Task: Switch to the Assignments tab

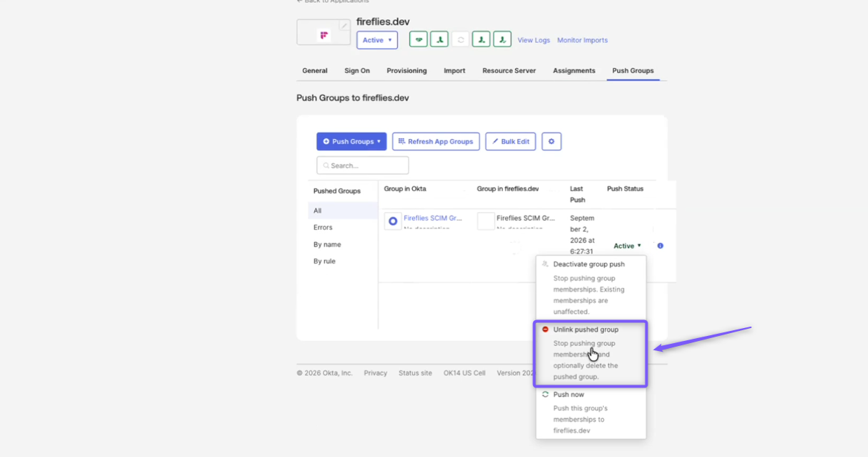Action: [574, 71]
